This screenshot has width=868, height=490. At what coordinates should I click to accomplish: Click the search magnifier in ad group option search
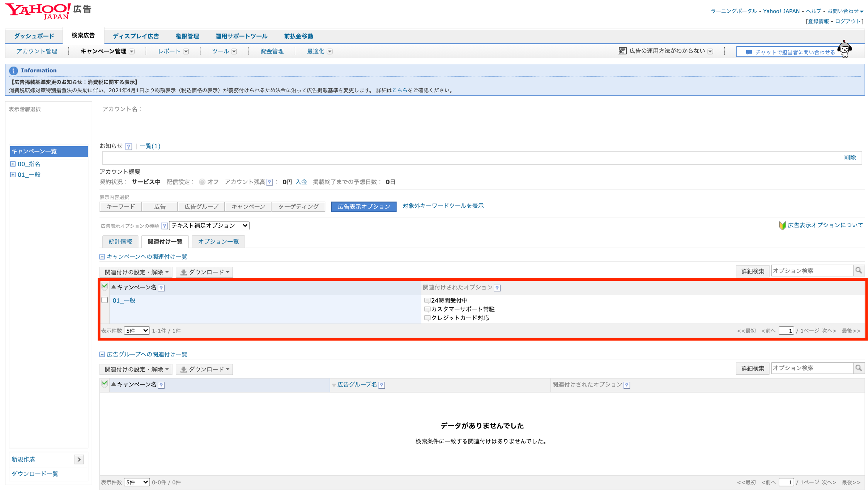pyautogui.click(x=859, y=368)
